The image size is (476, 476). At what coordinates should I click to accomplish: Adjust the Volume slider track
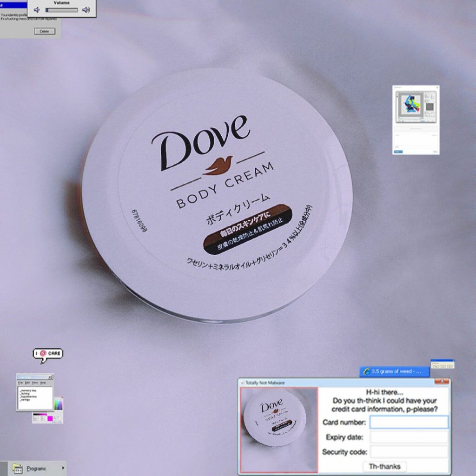[61, 10]
